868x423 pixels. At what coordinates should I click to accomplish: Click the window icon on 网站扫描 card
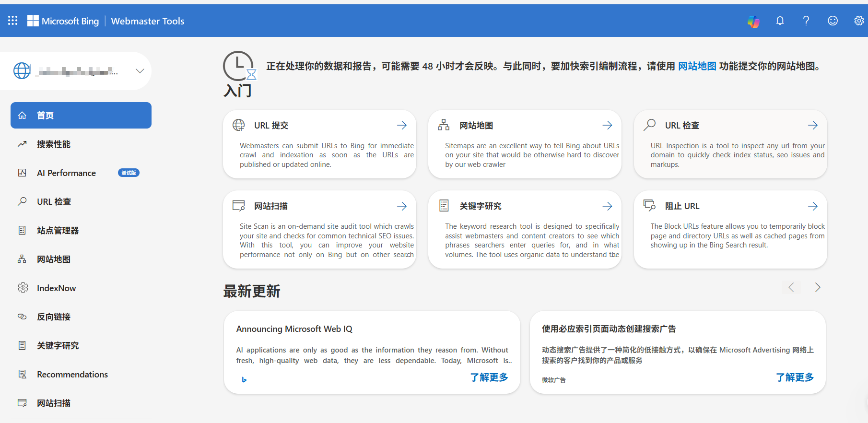click(239, 206)
